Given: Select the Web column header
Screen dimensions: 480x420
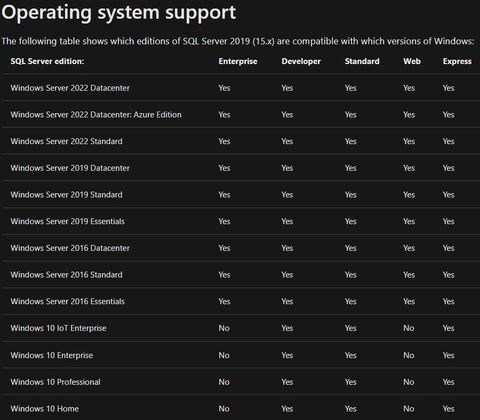Looking at the screenshot, I should [x=412, y=61].
